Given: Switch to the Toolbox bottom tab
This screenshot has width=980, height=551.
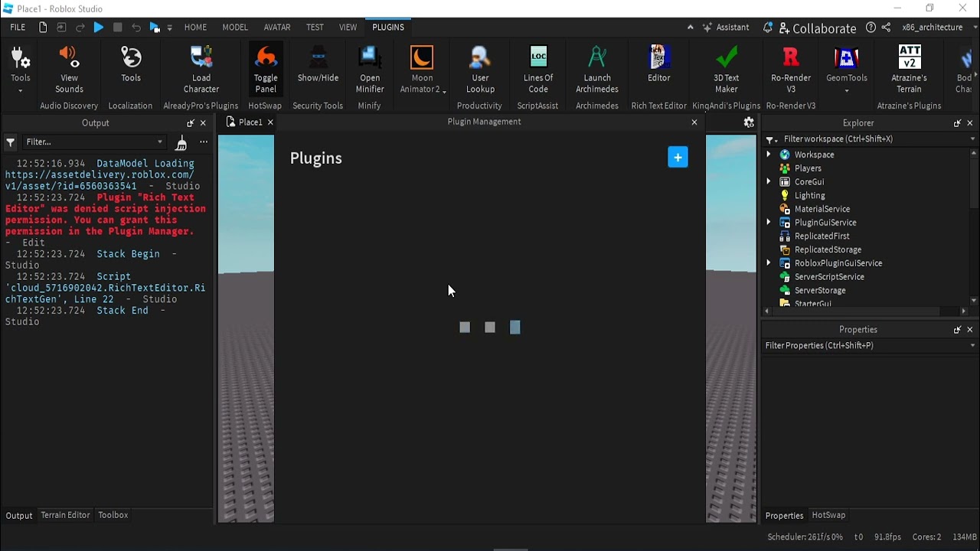Looking at the screenshot, I should 113,515.
